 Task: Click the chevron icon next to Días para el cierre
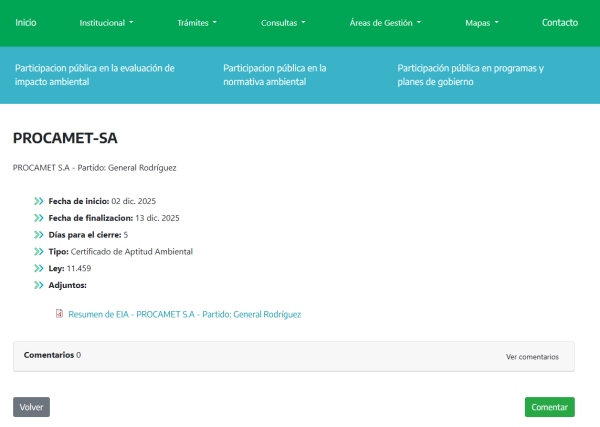coord(39,235)
